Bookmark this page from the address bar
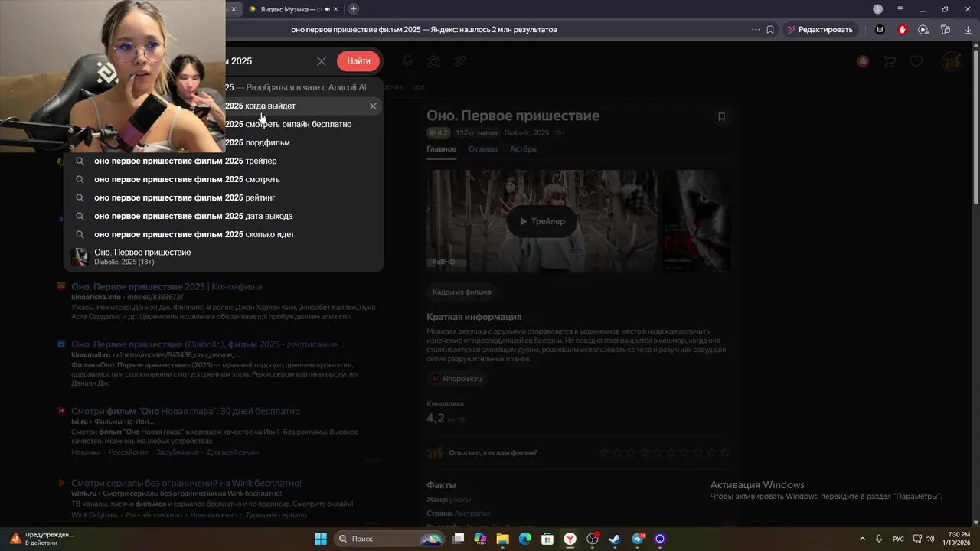Screen dimensions: 980x551 click(770, 30)
